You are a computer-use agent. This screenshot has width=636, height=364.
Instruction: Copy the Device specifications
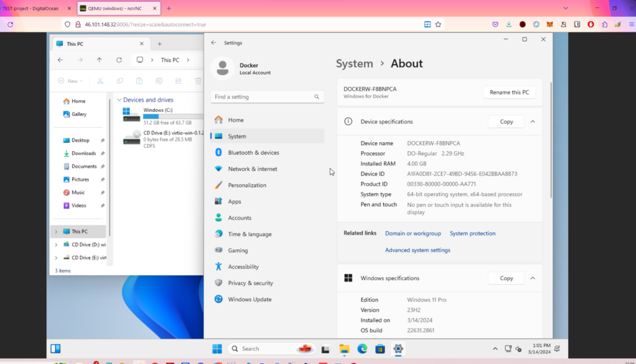click(506, 121)
